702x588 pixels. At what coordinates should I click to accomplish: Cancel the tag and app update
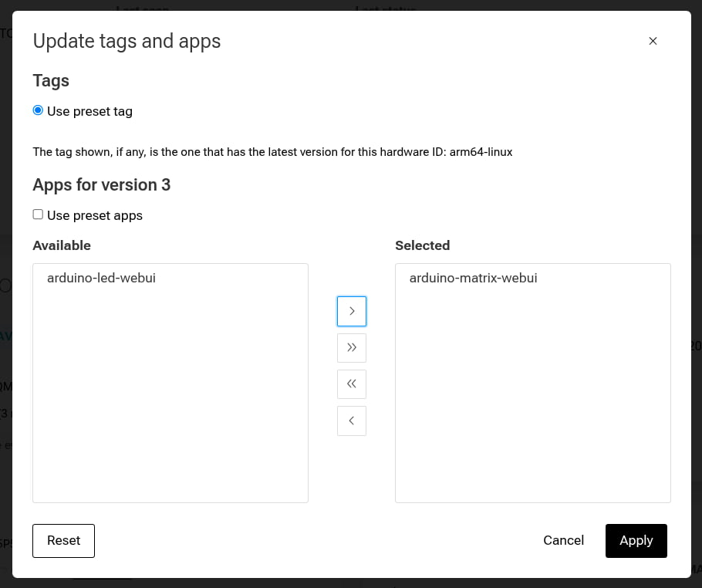click(x=563, y=540)
